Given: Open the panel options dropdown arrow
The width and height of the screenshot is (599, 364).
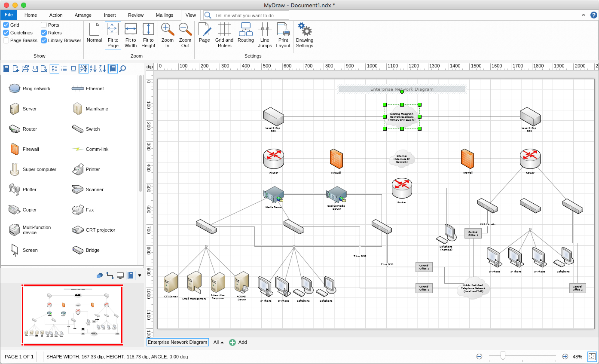Looking at the screenshot, I should pyautogui.click(x=140, y=275).
